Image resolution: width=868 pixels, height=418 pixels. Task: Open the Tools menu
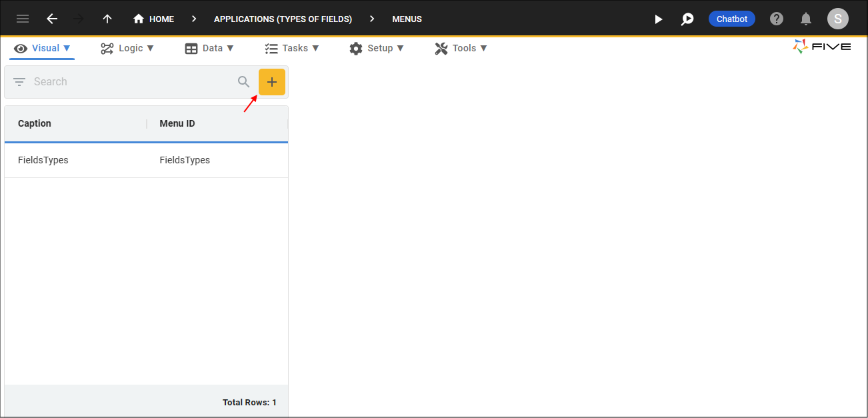click(461, 48)
